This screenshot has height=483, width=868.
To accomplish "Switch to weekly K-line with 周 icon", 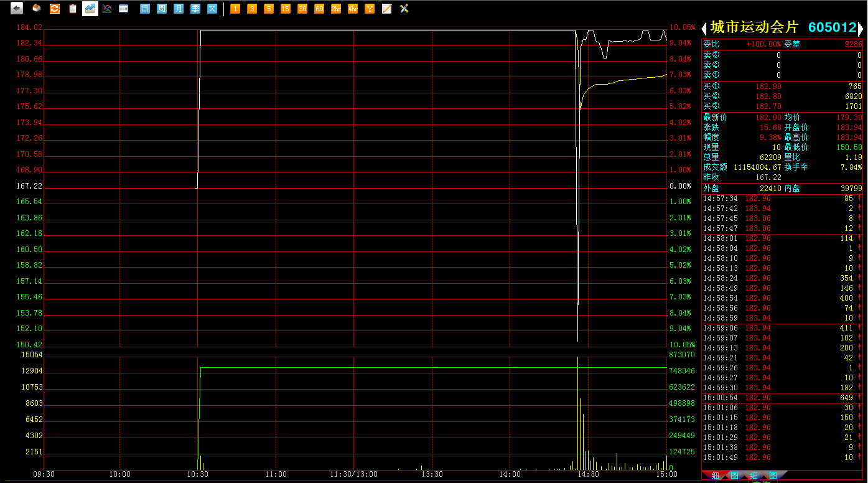I will (x=162, y=9).
